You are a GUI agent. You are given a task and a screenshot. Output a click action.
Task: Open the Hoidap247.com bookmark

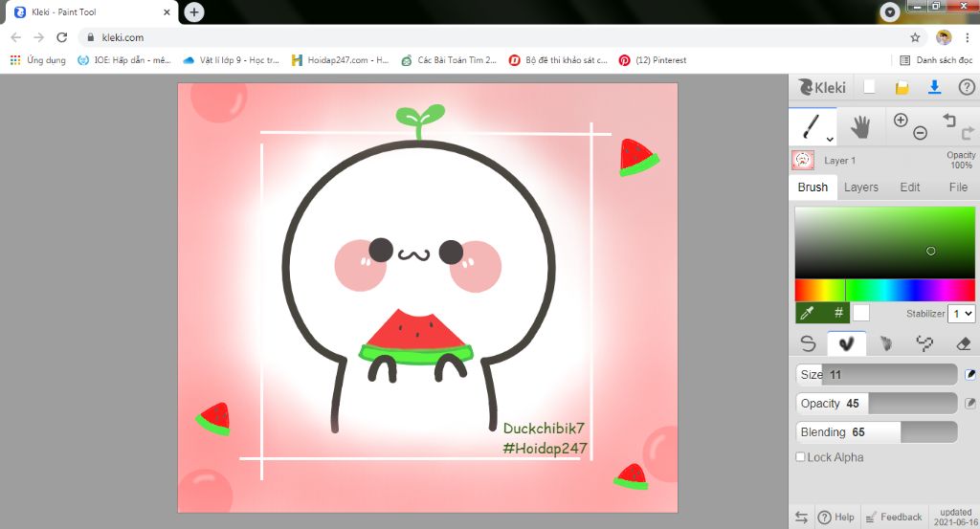pos(340,60)
